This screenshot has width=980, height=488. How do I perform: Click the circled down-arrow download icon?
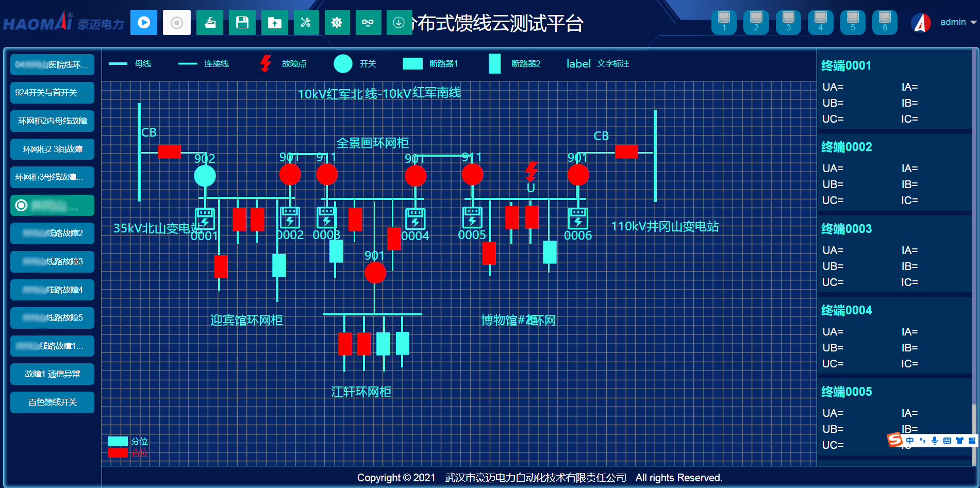398,23
